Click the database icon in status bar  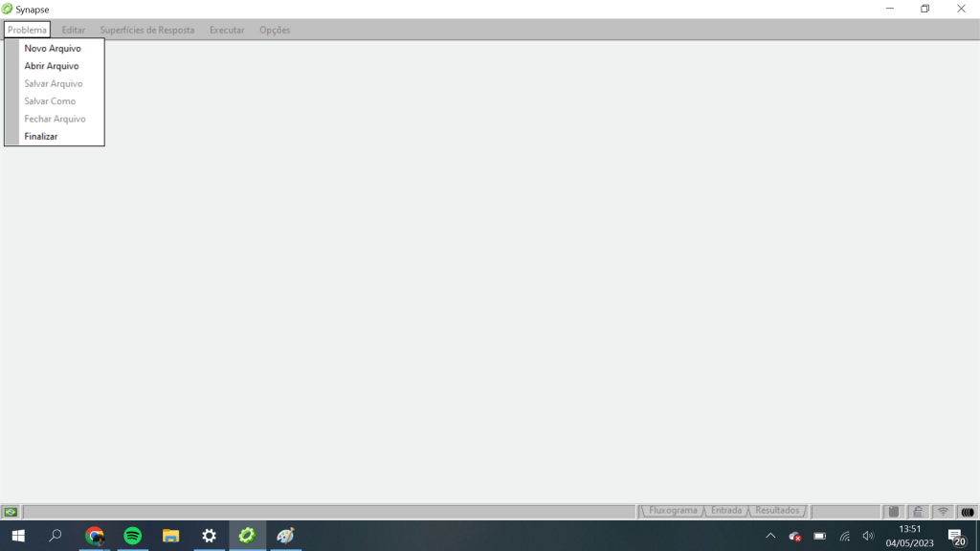coord(894,512)
